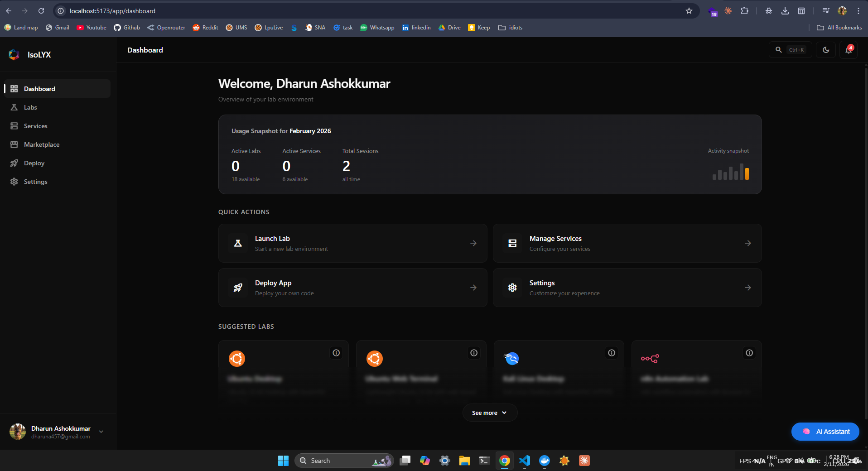The height and width of the screenshot is (471, 868).
Task: Open Manage Services quick action
Action: point(627,243)
